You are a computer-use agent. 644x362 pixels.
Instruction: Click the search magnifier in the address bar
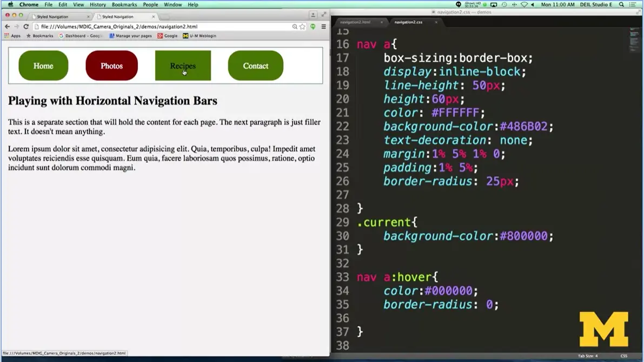coord(295,26)
